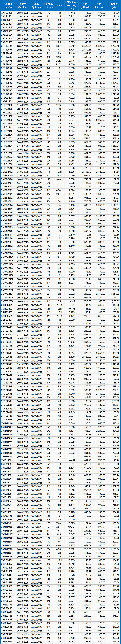Select the warrant code CVPB2411
This screenshot has width=121, height=644.
(6, 579)
